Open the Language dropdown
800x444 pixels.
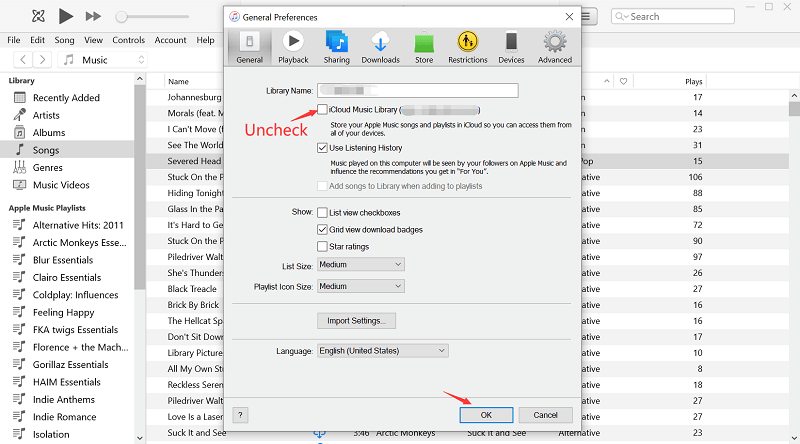(382, 351)
